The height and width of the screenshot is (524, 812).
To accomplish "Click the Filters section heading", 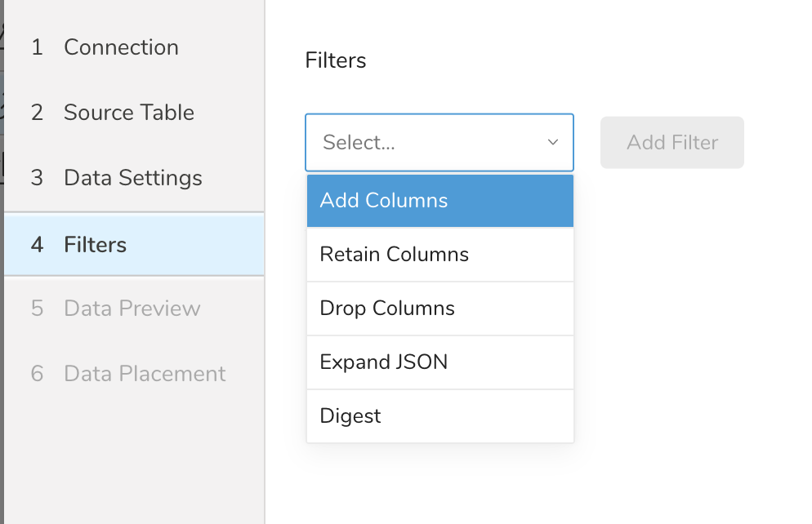I will [x=336, y=60].
